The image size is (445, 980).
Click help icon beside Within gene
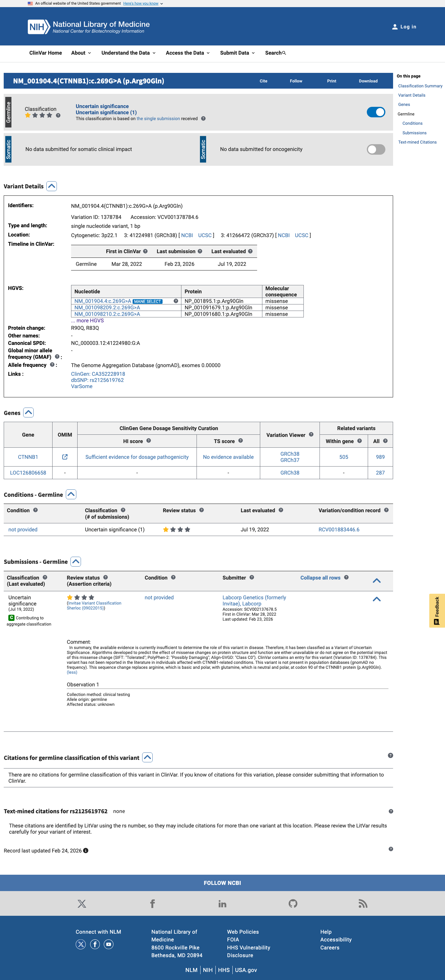[x=359, y=441]
